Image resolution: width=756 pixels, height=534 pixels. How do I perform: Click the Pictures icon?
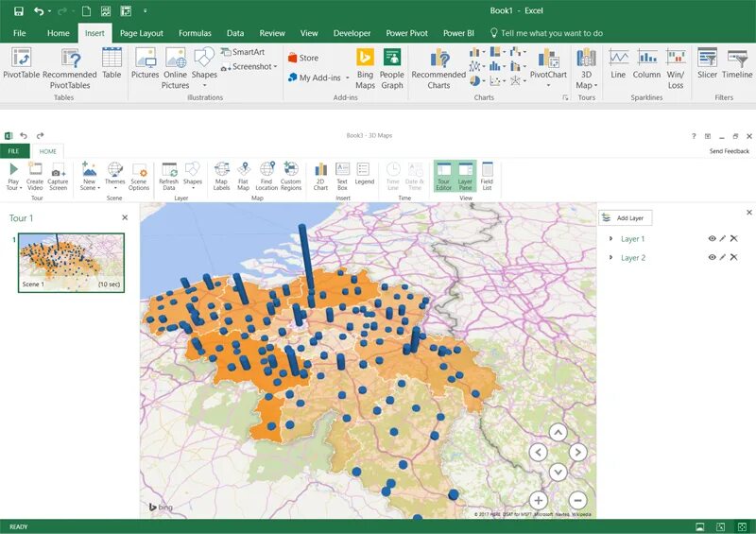(x=146, y=63)
